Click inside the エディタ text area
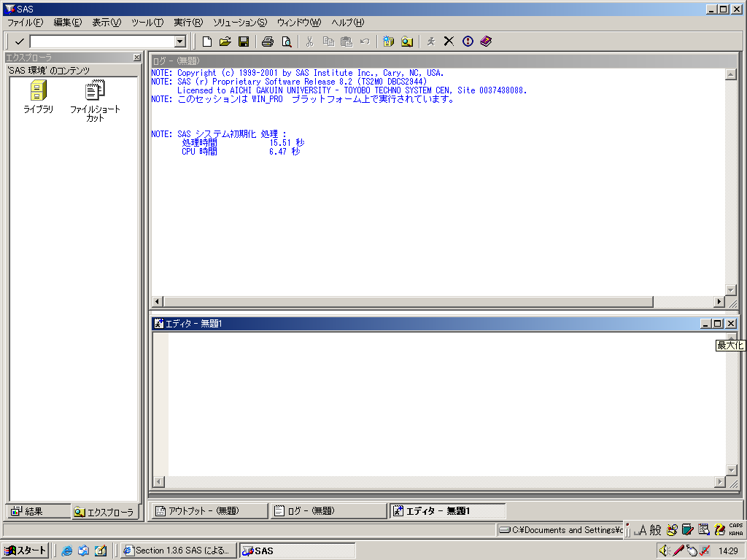 coord(446,404)
